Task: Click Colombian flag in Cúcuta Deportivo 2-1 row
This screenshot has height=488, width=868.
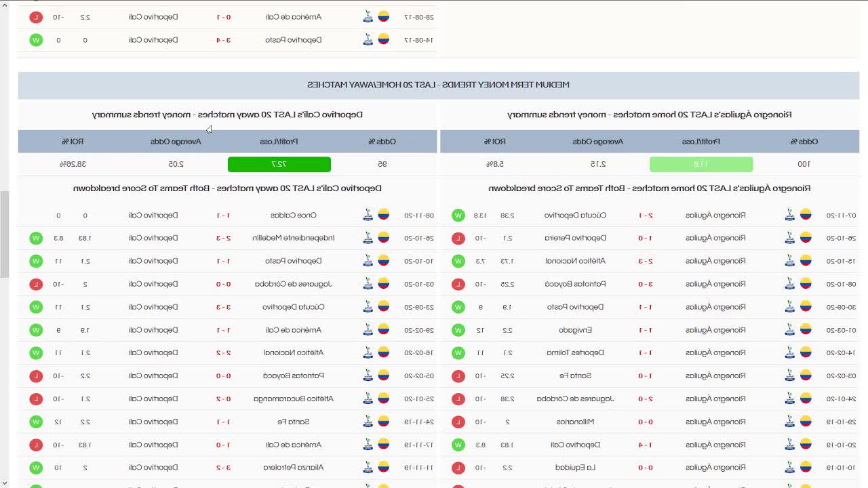Action: coord(806,215)
